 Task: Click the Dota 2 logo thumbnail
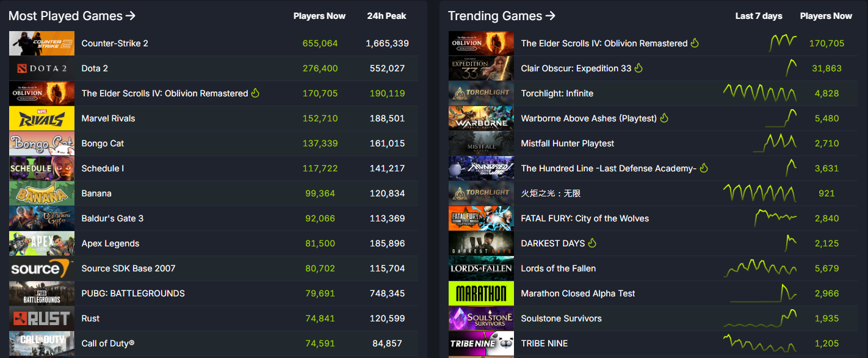[x=42, y=68]
